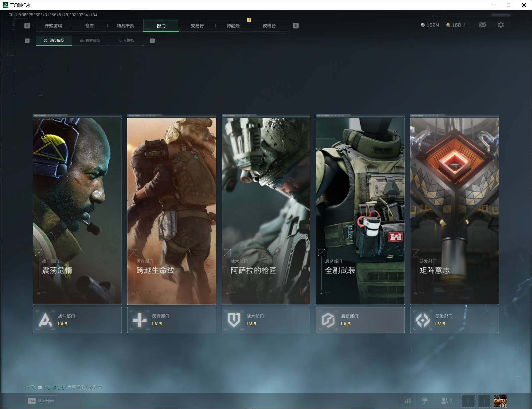The height and width of the screenshot is (409, 532).
Task: Click the first empty teammate plus slot
Action: coord(468,401)
